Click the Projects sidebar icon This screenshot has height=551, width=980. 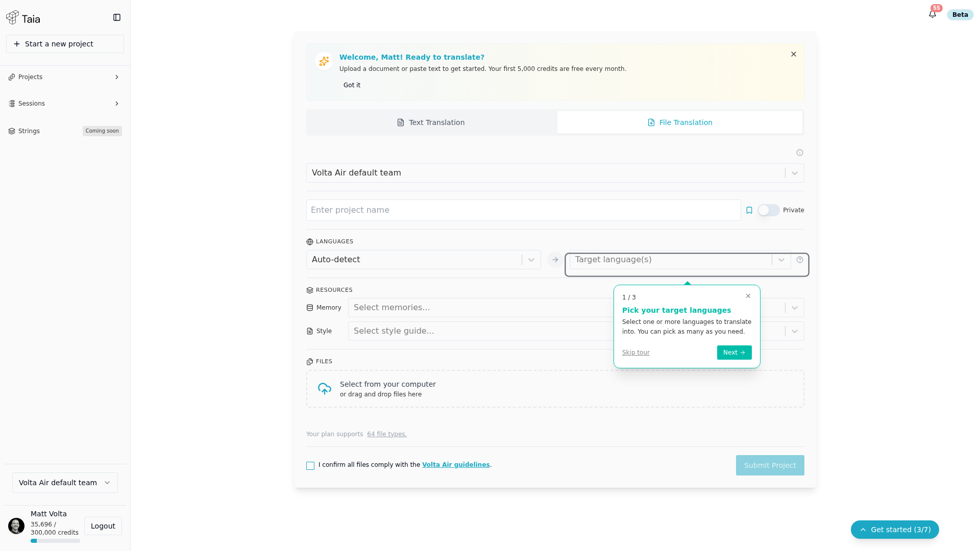point(12,77)
